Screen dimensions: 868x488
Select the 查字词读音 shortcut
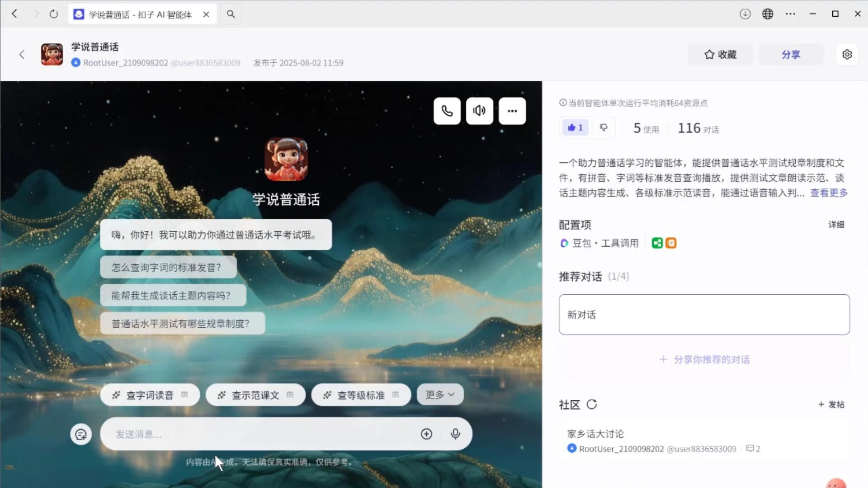[x=150, y=395]
